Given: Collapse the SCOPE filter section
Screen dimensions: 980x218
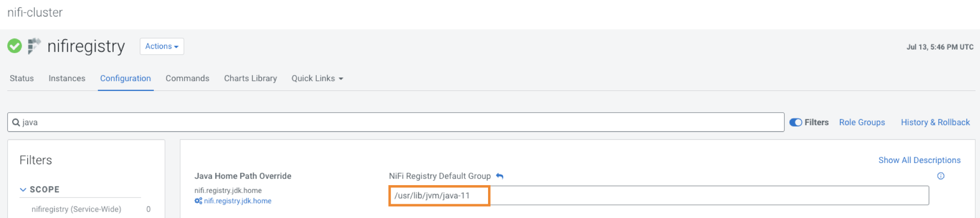Looking at the screenshot, I should tap(23, 190).
